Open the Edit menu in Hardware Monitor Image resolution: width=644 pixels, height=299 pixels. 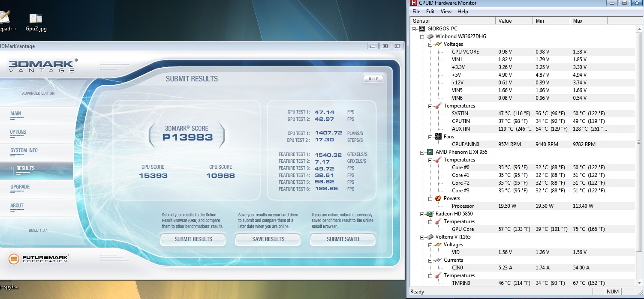pos(430,12)
